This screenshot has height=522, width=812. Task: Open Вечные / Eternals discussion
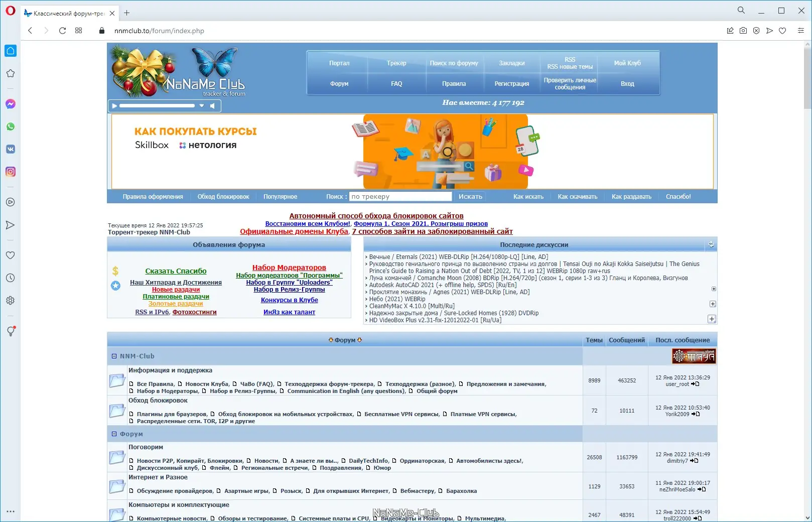(x=459, y=257)
